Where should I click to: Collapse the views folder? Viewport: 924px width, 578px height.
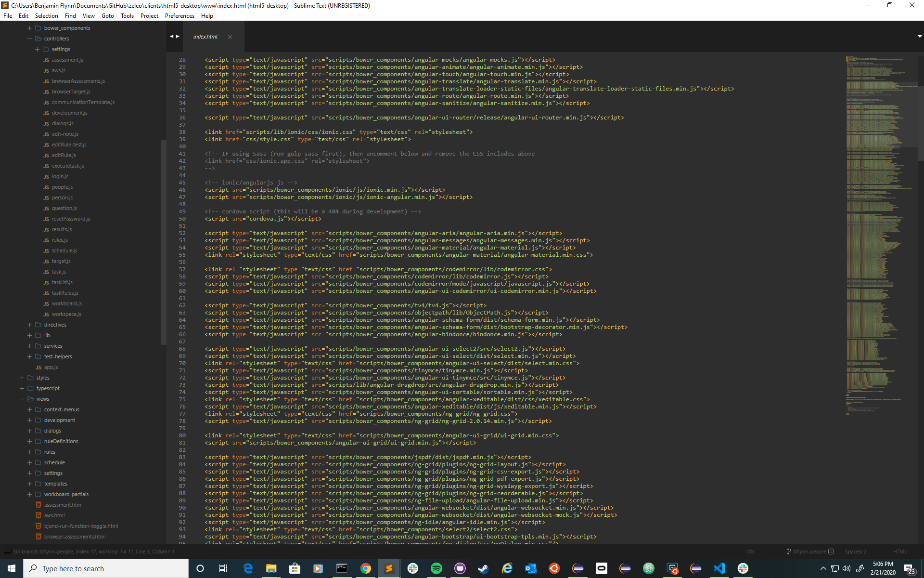tap(22, 399)
